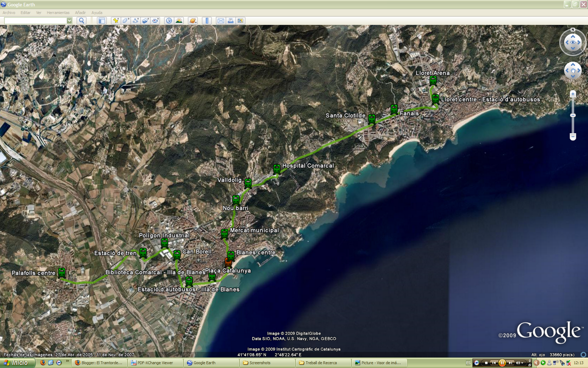Select the Palafolls centre station marker
The height and width of the screenshot is (368, 588).
(62, 272)
